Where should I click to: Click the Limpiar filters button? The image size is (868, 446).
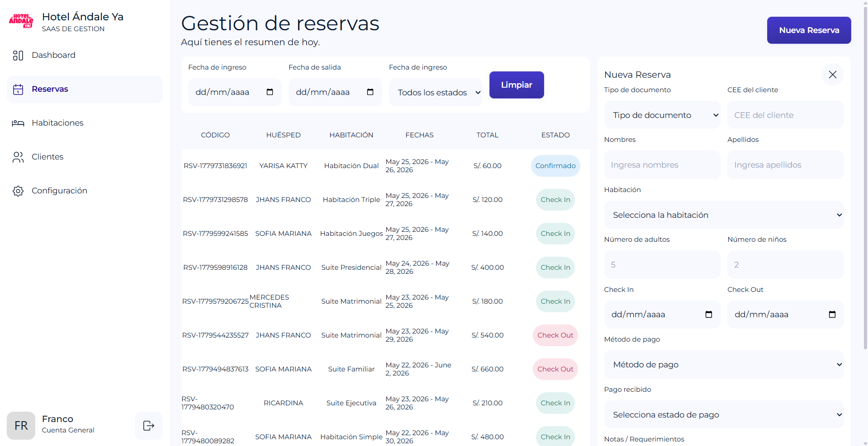pos(517,85)
